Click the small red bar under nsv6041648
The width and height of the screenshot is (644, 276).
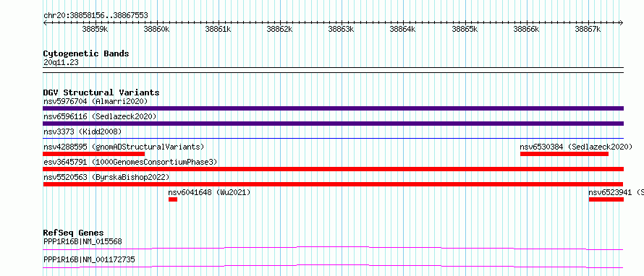click(173, 199)
